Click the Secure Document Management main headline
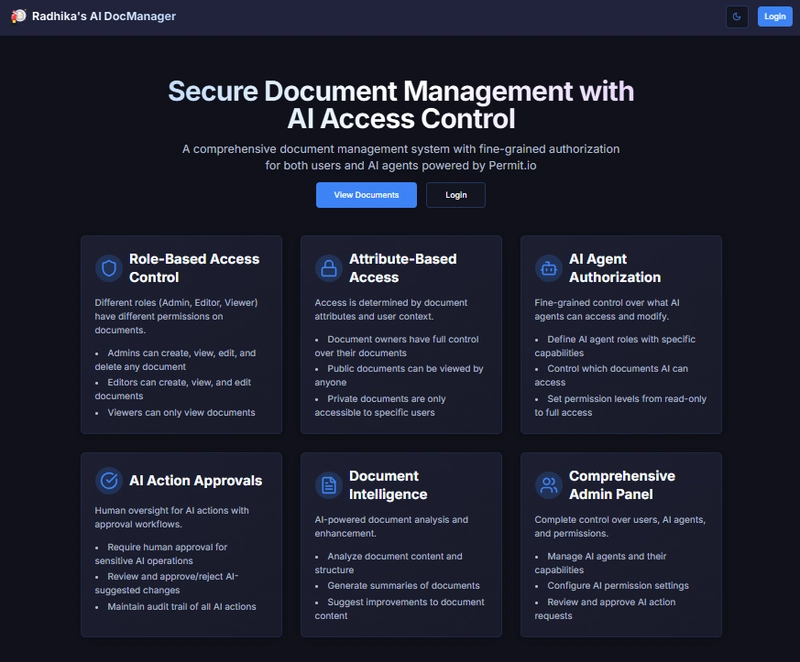Image resolution: width=800 pixels, height=662 pixels. coord(401,105)
